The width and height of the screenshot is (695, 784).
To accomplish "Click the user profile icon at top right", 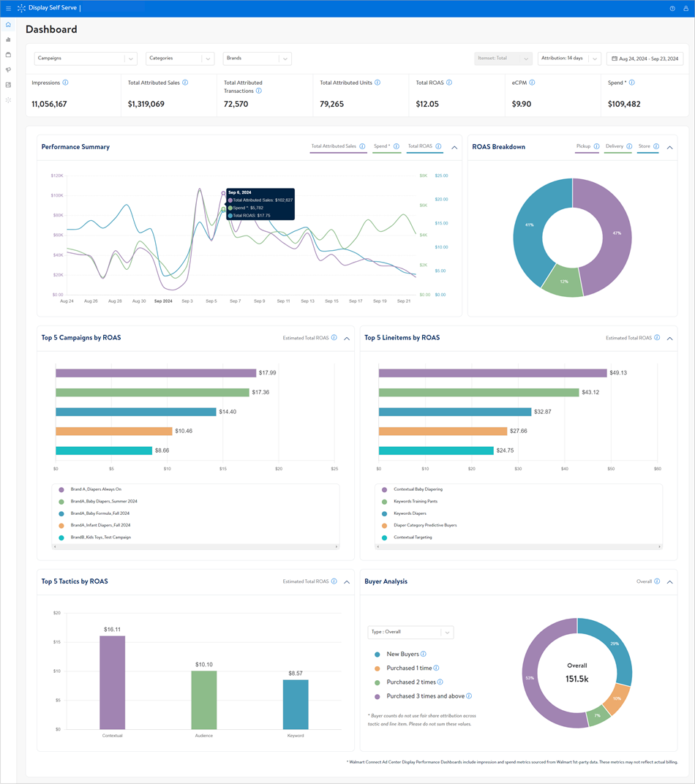I will click(686, 8).
